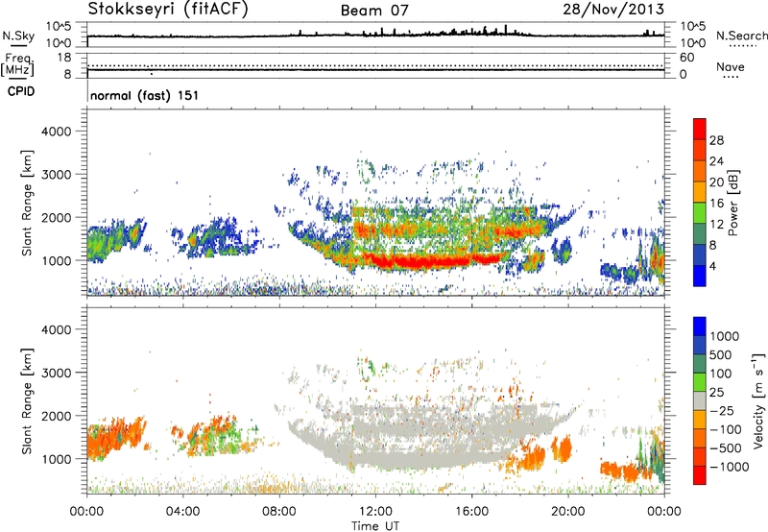Click "4000" on the power panel range axis
The width and height of the screenshot is (768, 532).
(x=56, y=132)
